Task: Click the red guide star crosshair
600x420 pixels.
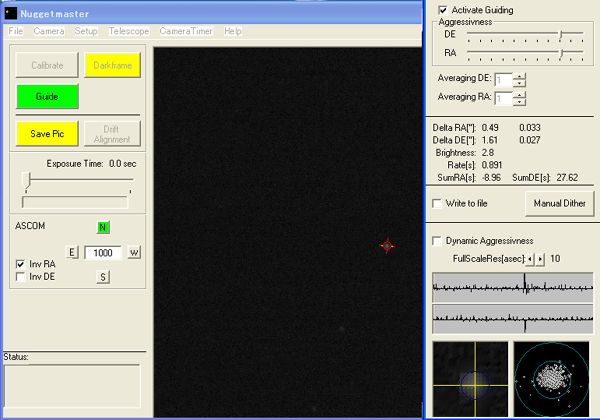Action: [x=388, y=246]
